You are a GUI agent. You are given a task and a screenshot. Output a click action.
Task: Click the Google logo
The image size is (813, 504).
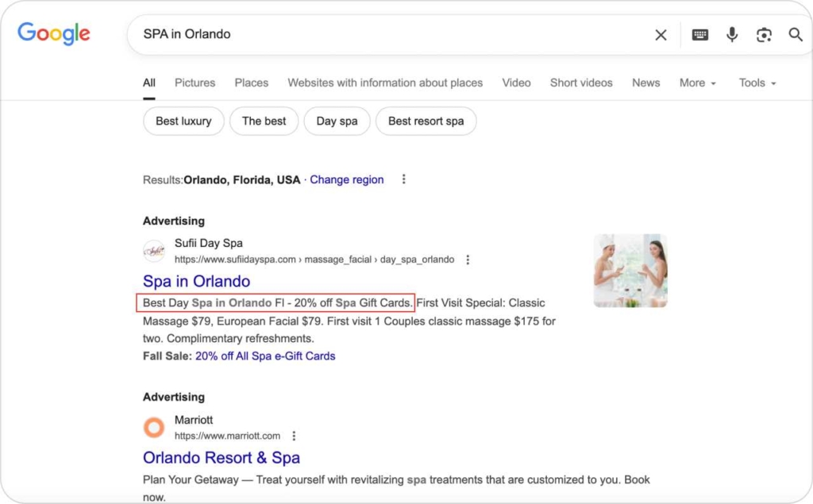[53, 33]
